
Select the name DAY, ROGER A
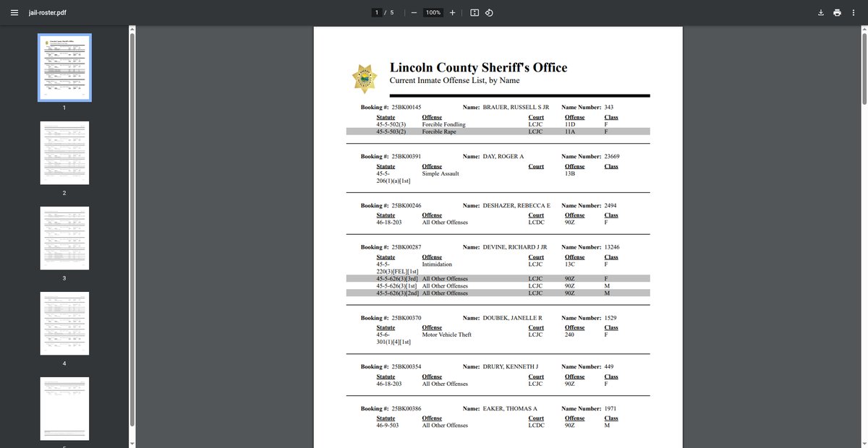click(x=503, y=156)
